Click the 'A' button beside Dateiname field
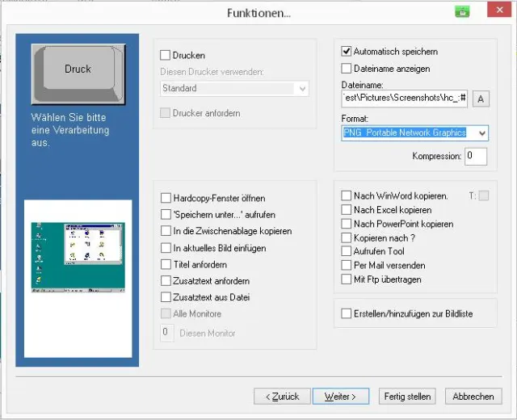The height and width of the screenshot is (420, 517). 481,99
